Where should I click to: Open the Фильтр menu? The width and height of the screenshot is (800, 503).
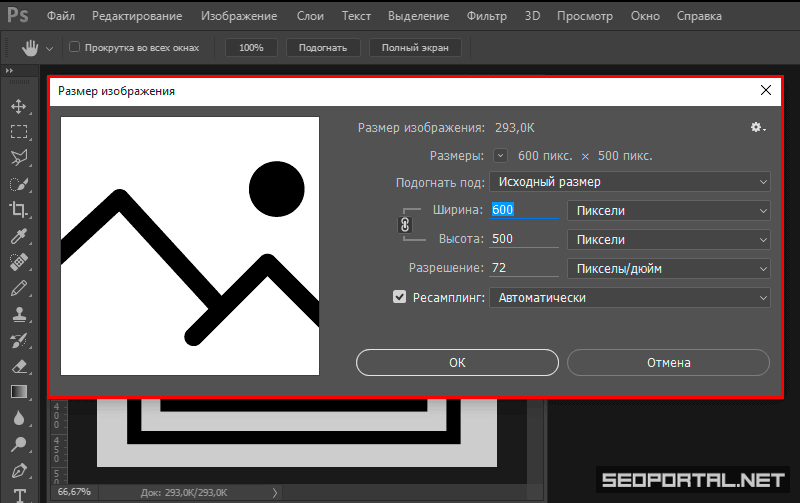coord(485,17)
